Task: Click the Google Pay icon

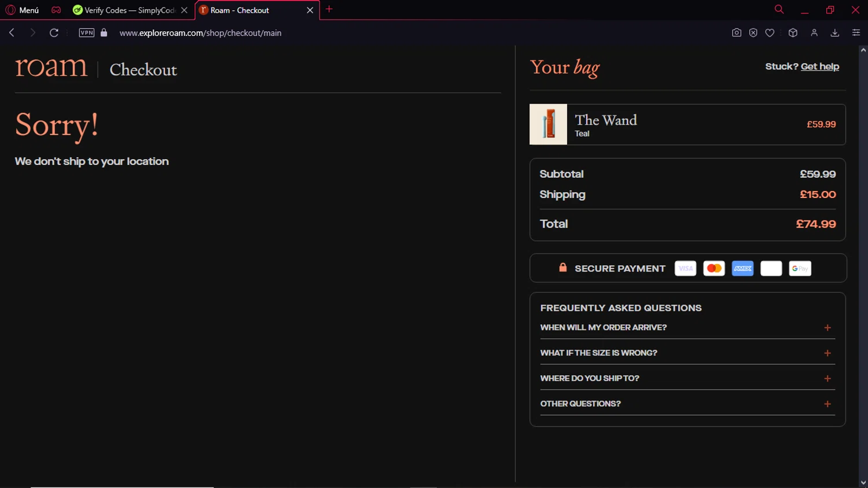Action: pyautogui.click(x=800, y=269)
